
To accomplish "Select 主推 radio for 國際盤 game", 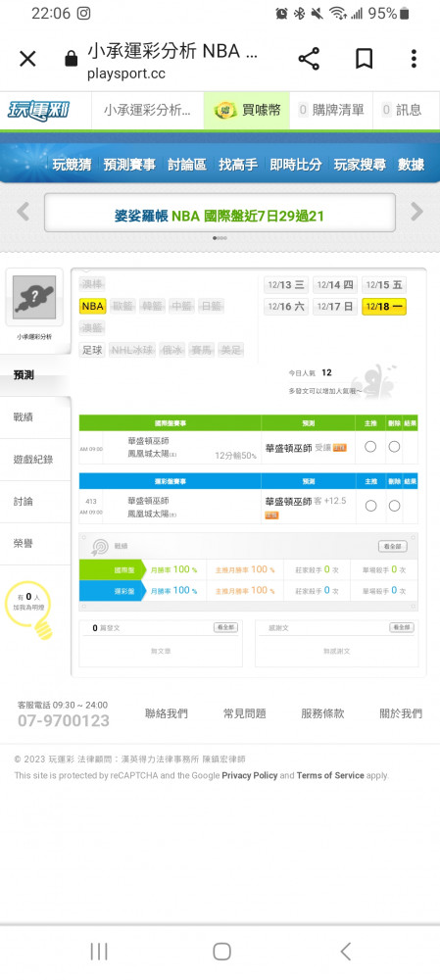I will 370,446.
